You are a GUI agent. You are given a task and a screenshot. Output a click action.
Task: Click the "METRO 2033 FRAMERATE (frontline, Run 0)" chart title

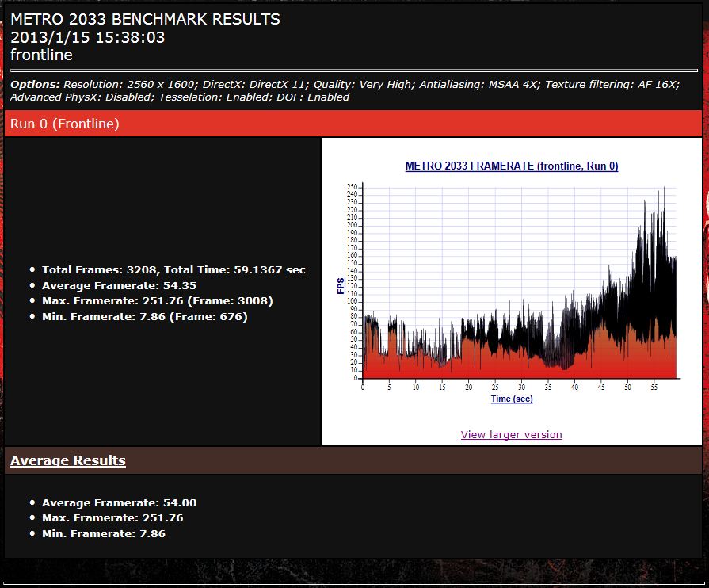click(512, 166)
